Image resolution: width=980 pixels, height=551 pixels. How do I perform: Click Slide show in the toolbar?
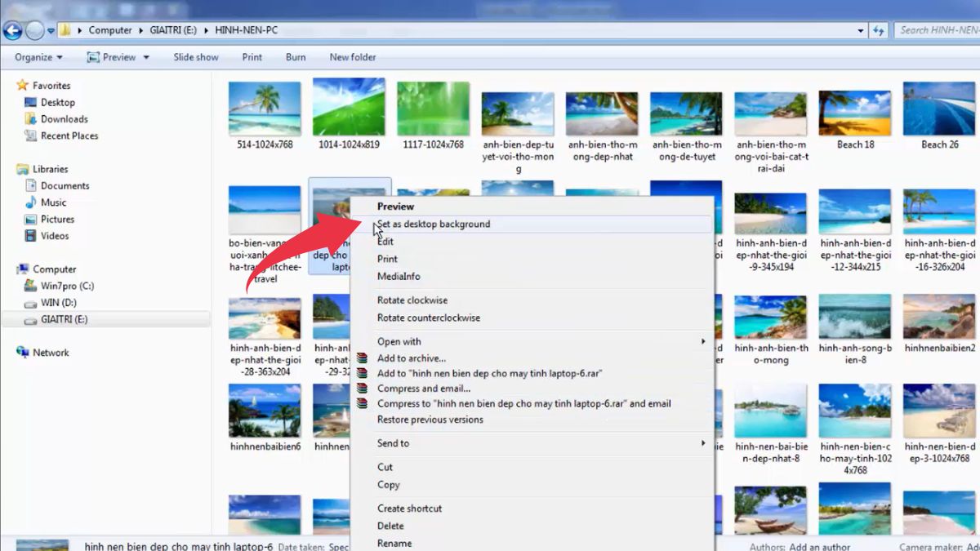196,57
